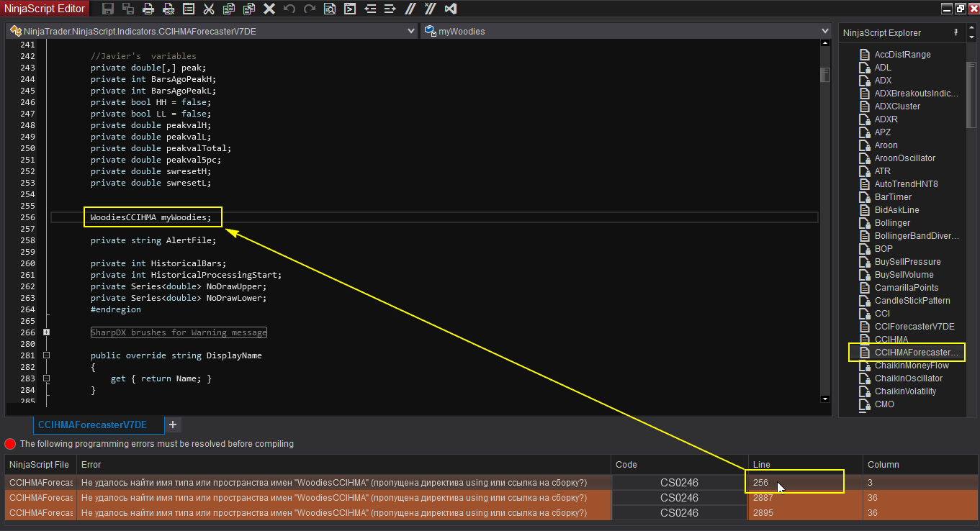This screenshot has height=531, width=980.
Task: Decrease line indent via toolbar
Action: [x=370, y=9]
